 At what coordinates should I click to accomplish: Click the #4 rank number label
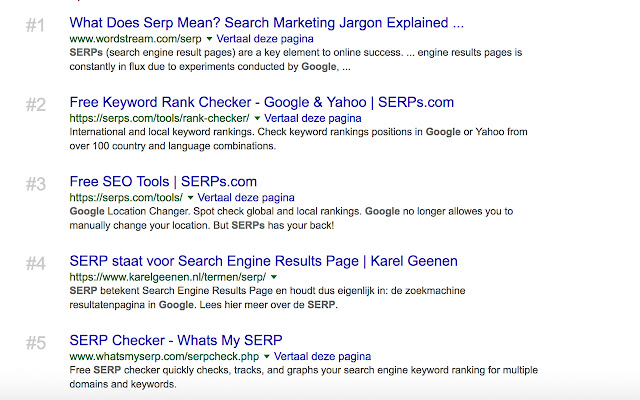(x=35, y=265)
